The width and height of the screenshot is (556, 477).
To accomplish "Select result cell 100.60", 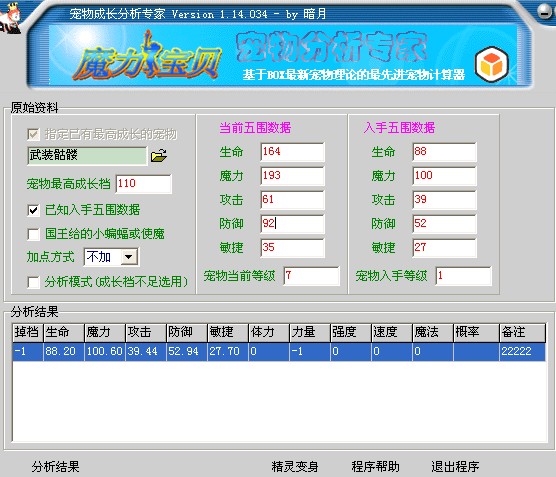I will tap(105, 352).
